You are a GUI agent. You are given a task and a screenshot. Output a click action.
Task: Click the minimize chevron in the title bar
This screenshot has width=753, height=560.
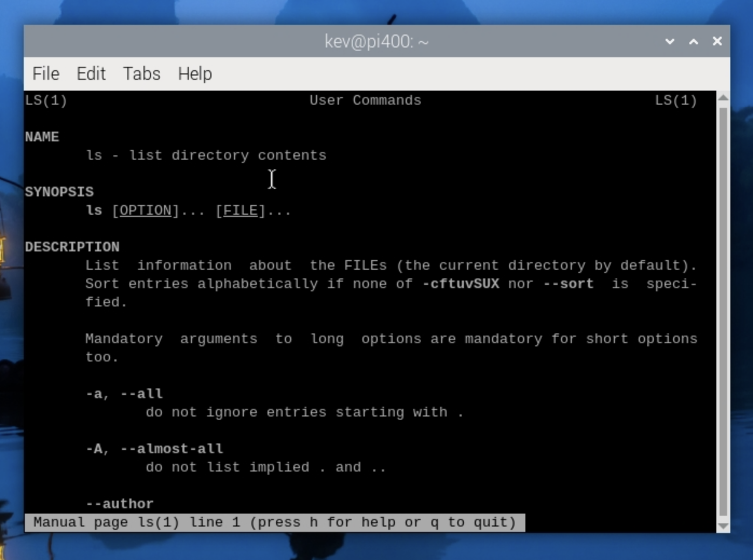(x=669, y=41)
